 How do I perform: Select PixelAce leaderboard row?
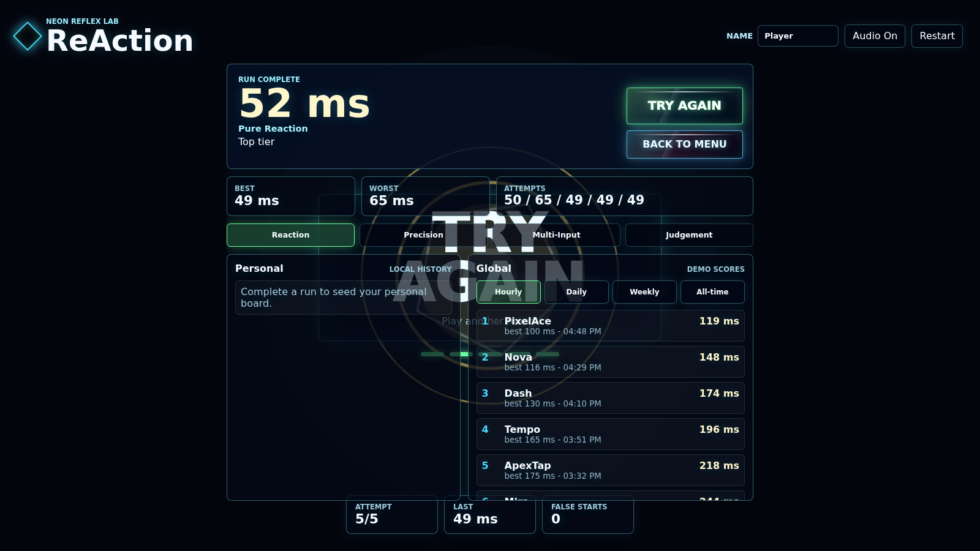click(611, 326)
